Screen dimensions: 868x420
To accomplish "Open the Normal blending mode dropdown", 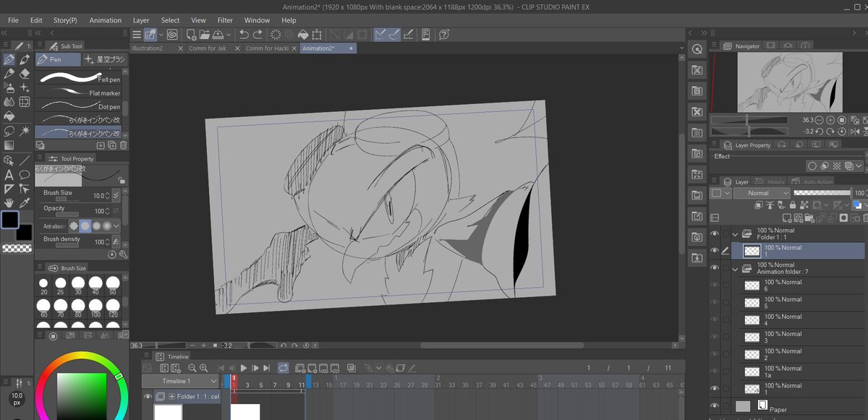I will pos(761,193).
